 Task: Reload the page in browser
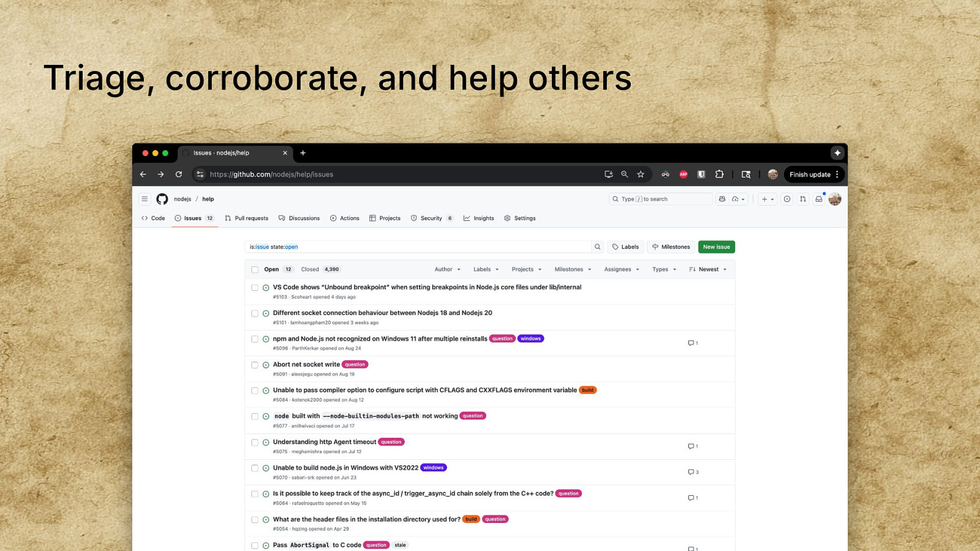pos(179,174)
